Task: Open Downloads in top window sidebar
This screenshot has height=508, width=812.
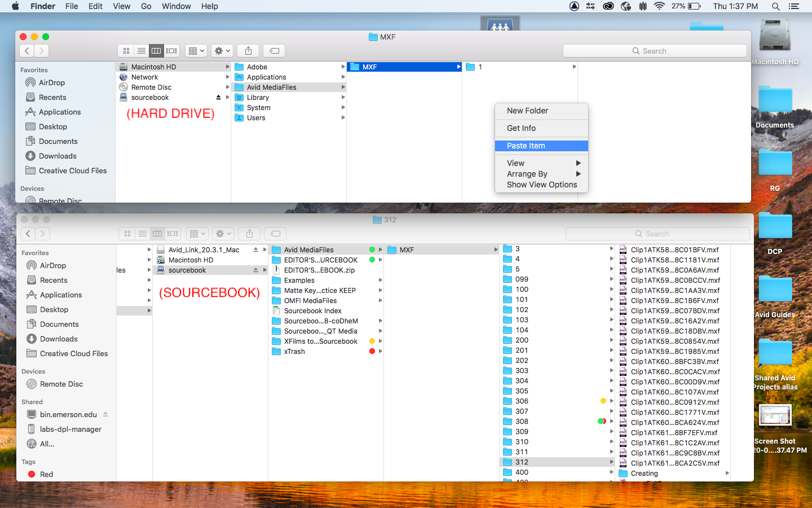Action: click(x=51, y=156)
